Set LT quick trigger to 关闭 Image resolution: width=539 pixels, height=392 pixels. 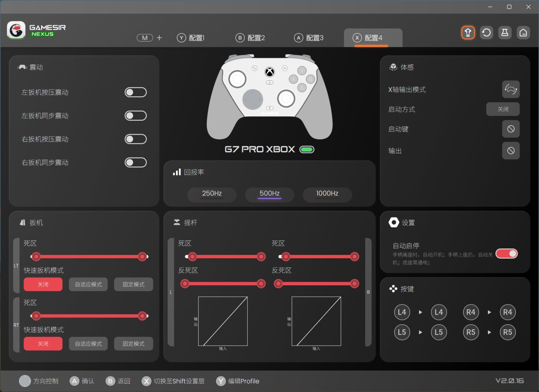pyautogui.click(x=43, y=284)
